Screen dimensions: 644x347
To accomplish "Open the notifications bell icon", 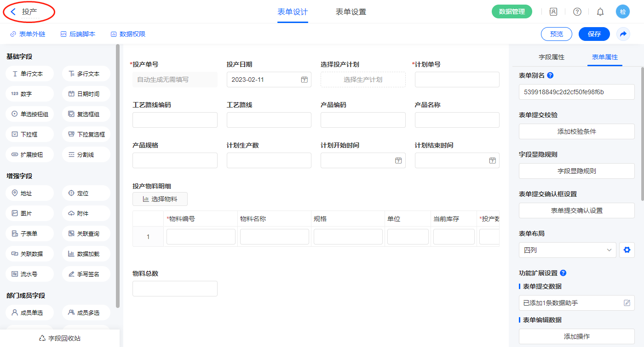I will [600, 12].
